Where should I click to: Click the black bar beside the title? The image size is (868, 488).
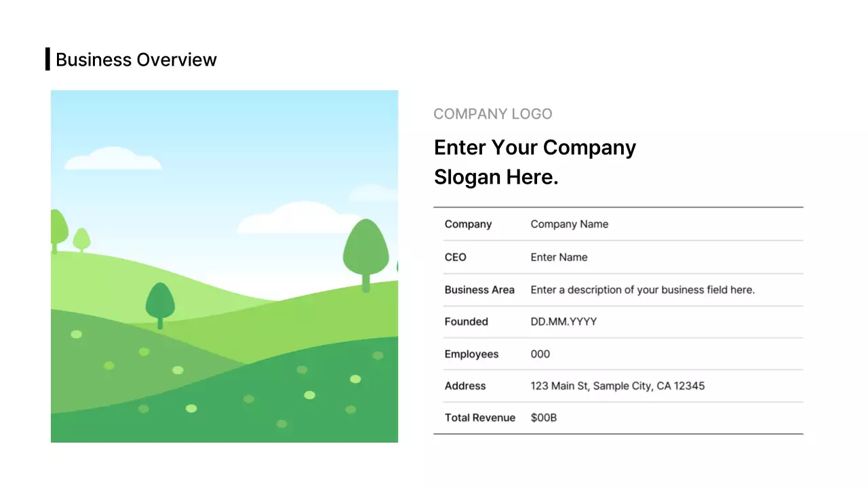(47, 59)
